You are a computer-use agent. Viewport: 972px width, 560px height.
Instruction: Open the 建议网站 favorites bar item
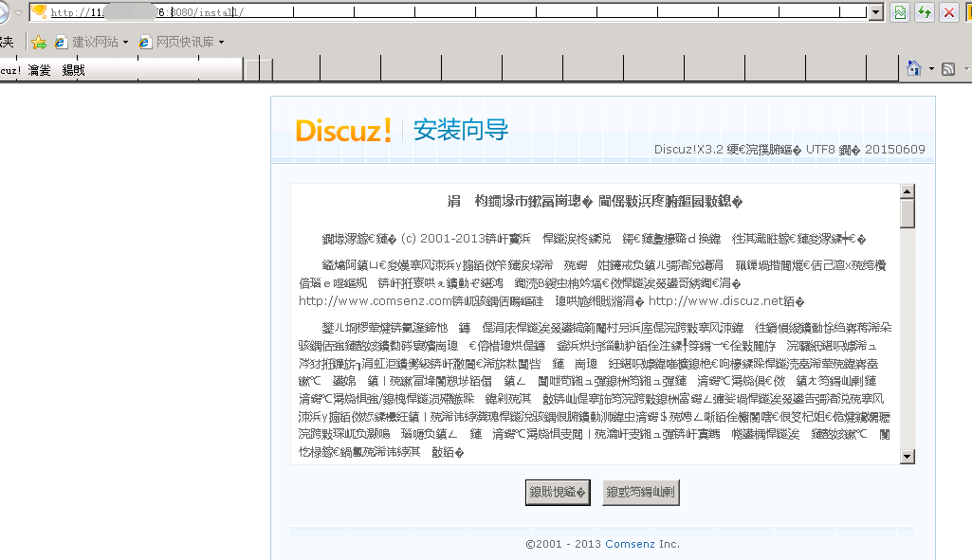click(x=92, y=42)
